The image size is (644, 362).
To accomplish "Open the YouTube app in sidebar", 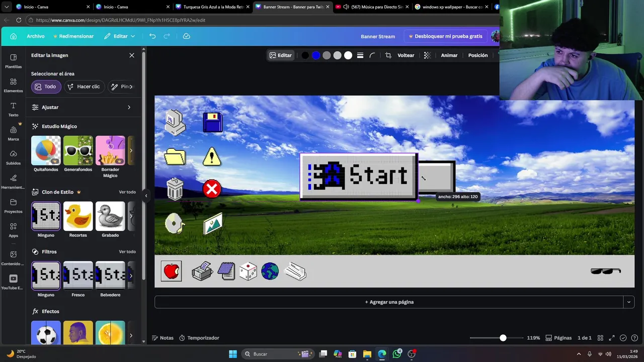I will [x=13, y=282].
